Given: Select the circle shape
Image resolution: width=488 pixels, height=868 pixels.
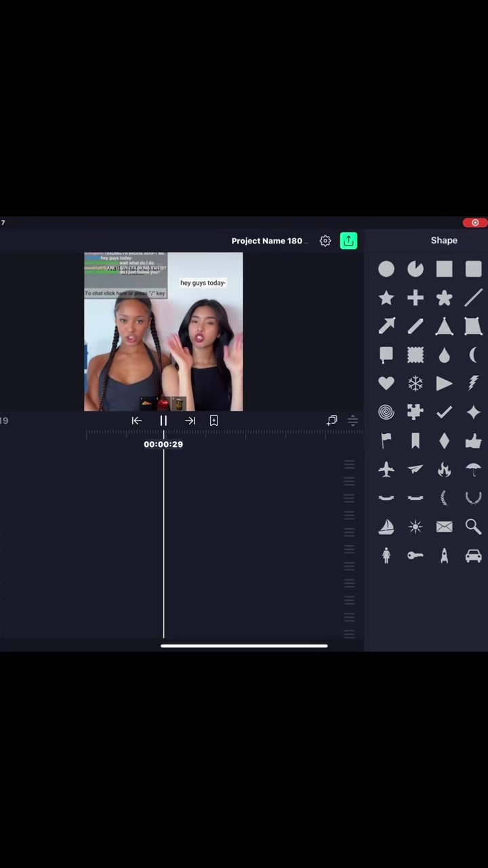Looking at the screenshot, I should click(386, 269).
